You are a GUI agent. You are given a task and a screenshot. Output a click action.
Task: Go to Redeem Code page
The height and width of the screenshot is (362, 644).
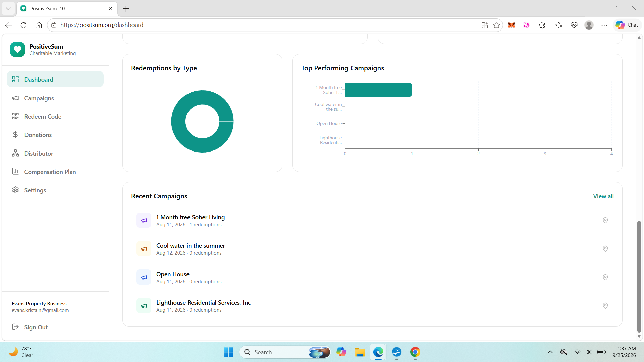(55, 116)
